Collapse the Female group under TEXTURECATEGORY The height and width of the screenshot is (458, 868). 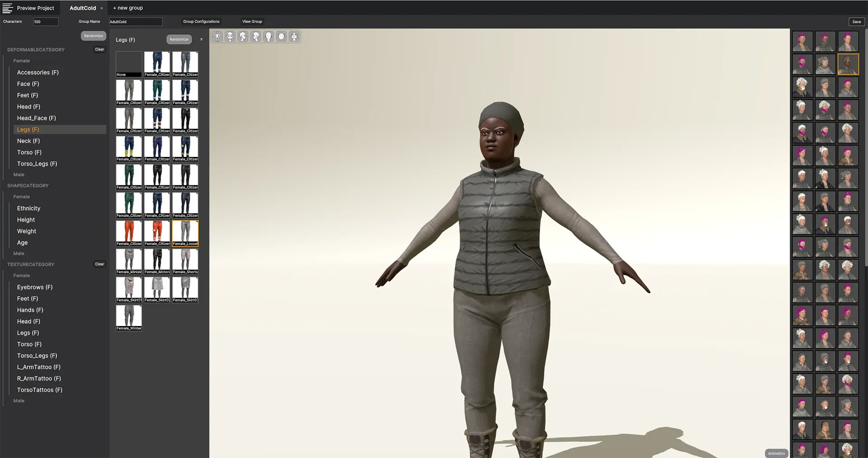(22, 275)
